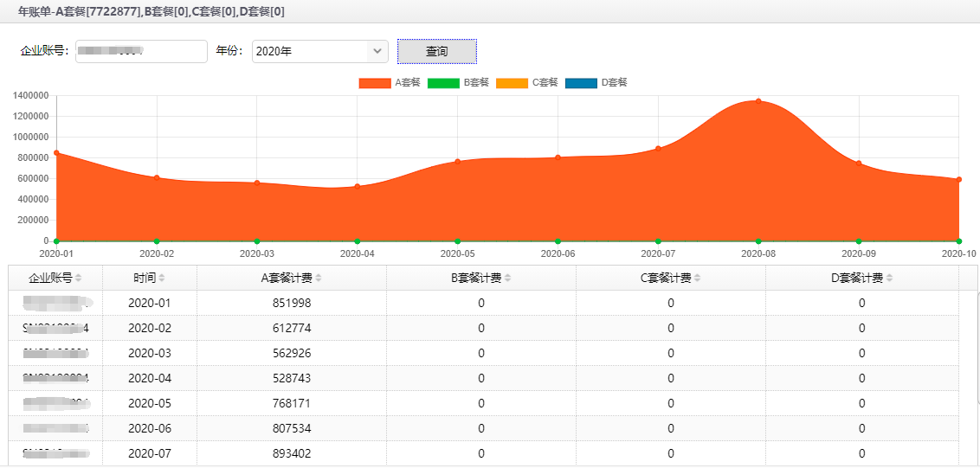This screenshot has height=468, width=980.
Task: Select the 2020-05 orange data point
Action: (457, 162)
